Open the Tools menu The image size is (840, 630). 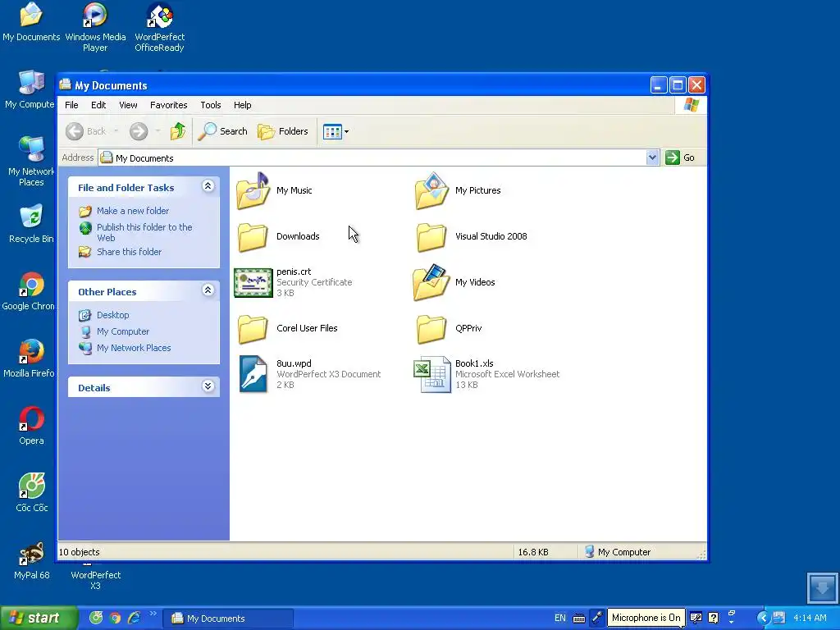click(x=211, y=105)
